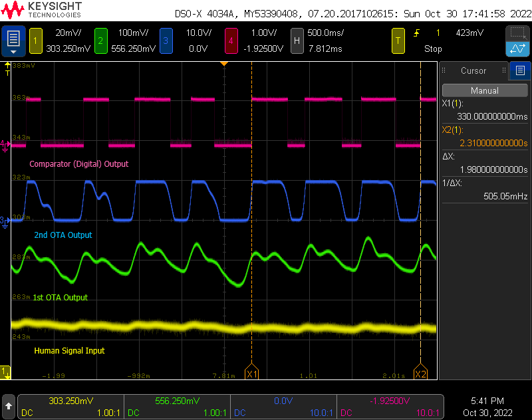This screenshot has width=532, height=420.
Task: Click the blue waveform icon below zoom box
Action: (x=517, y=49)
